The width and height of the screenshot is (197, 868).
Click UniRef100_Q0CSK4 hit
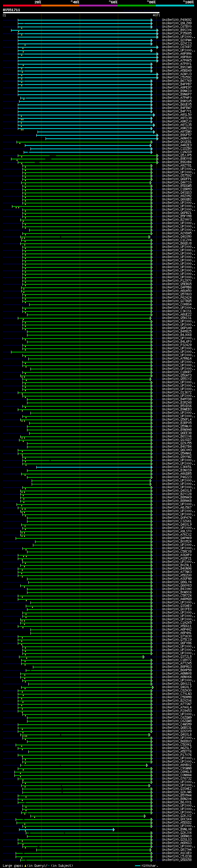177,819
